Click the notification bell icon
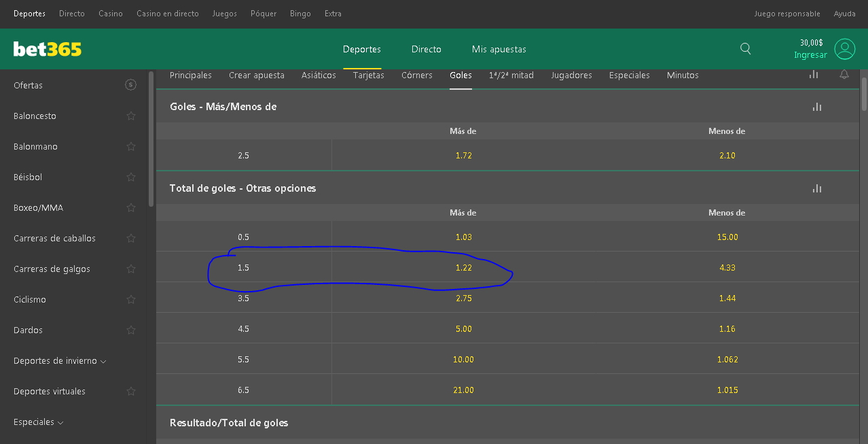Screen dimensions: 868x444 click(844, 75)
